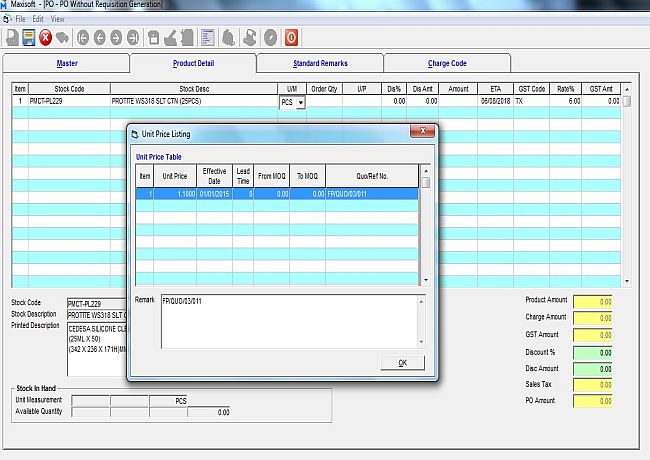
Task: Open the View menu
Action: [57, 19]
